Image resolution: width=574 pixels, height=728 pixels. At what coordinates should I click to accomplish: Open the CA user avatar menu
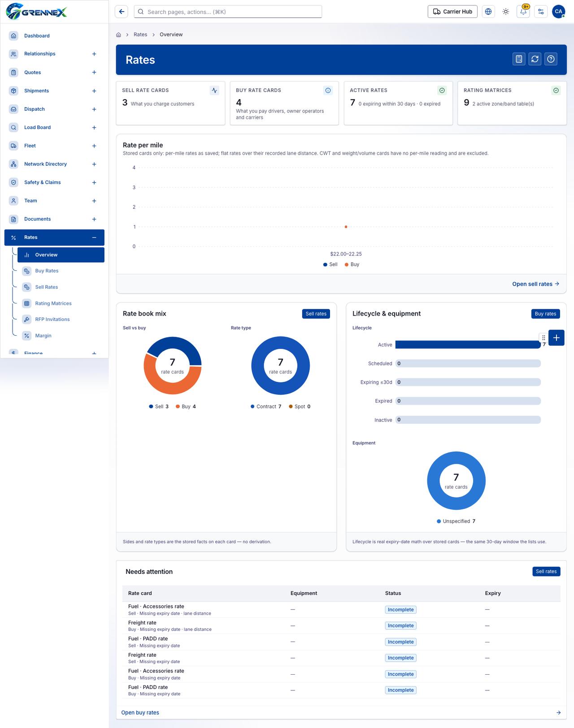click(x=558, y=12)
